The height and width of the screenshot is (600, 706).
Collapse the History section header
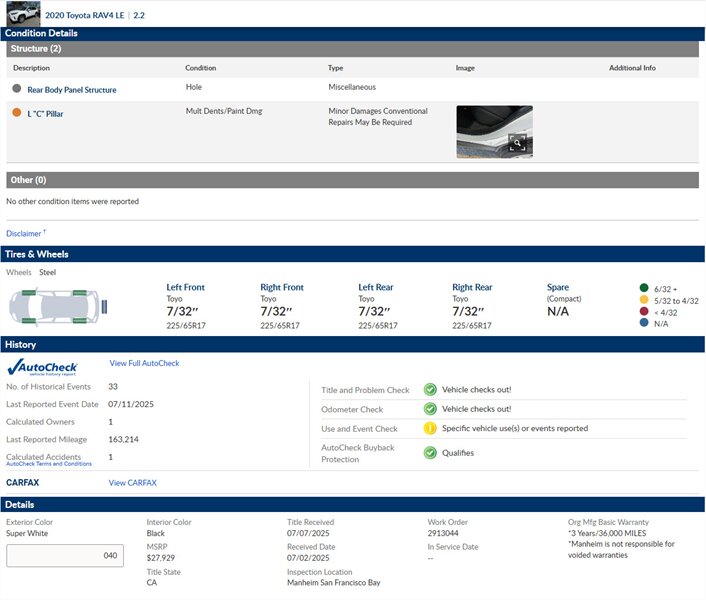click(353, 345)
